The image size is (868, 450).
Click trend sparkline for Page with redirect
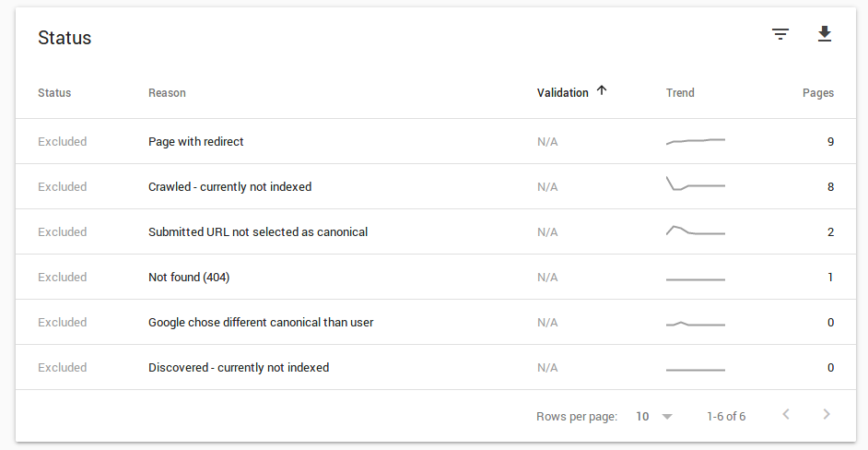tap(696, 141)
